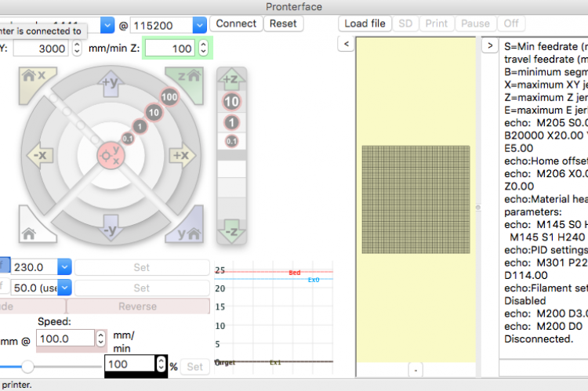588x391 pixels.
Task: Jog +Y arrow on the control wheel
Action: coord(111,82)
